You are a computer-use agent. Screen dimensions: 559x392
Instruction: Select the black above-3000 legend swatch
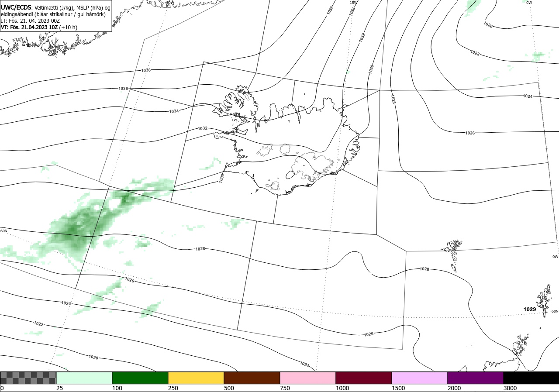(531, 378)
